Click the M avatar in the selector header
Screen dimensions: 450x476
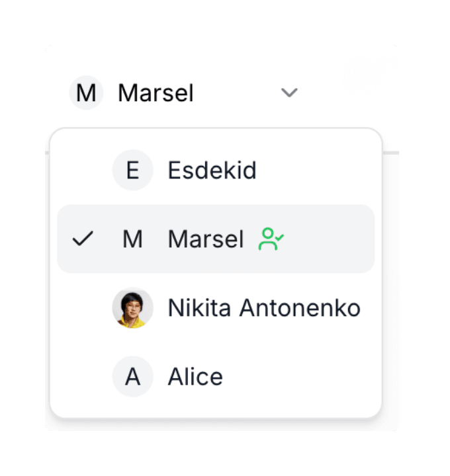[86, 93]
